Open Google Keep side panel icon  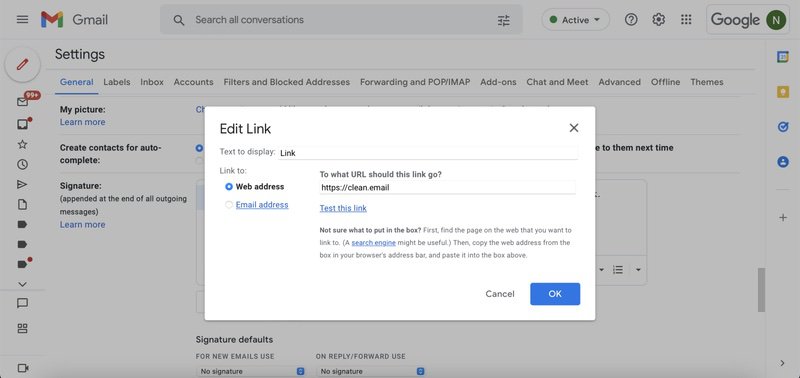783,92
